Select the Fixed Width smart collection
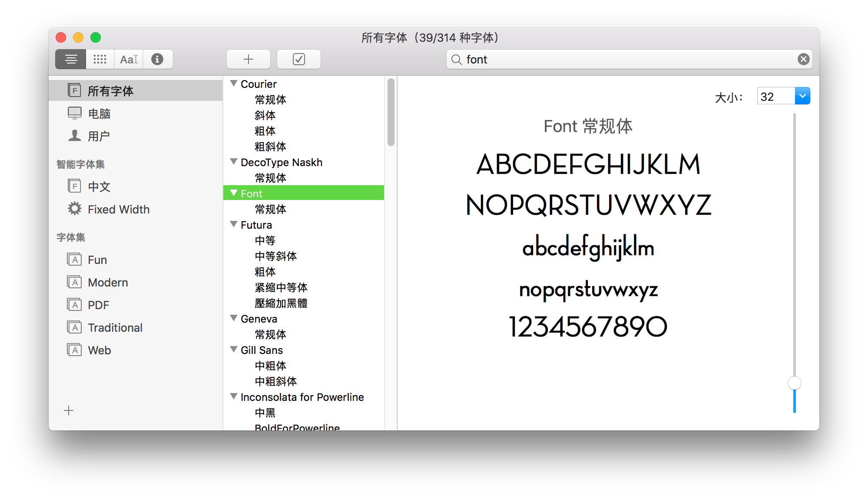The image size is (868, 500). click(x=118, y=209)
